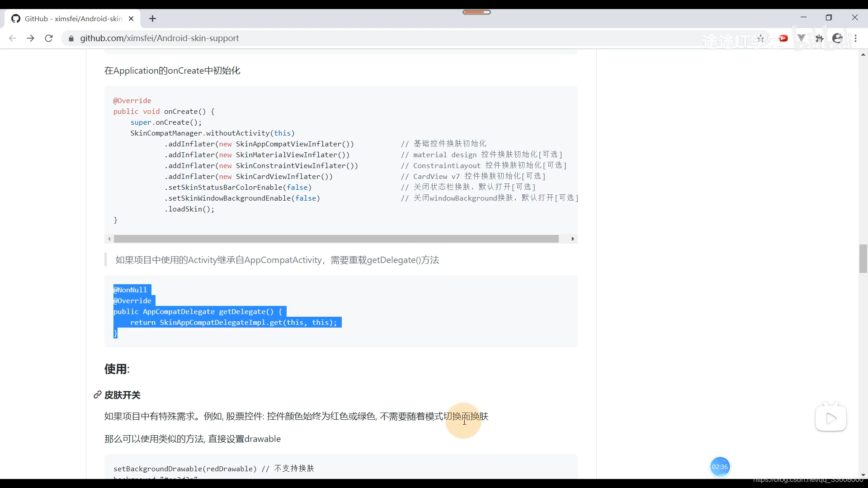Click the floating video play button
The height and width of the screenshot is (488, 868).
(831, 418)
